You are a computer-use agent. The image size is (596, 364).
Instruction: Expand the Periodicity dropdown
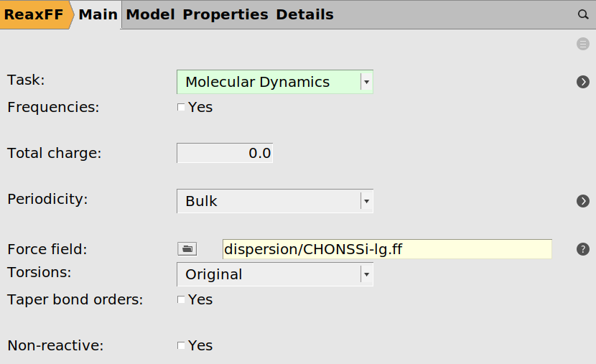(x=274, y=201)
